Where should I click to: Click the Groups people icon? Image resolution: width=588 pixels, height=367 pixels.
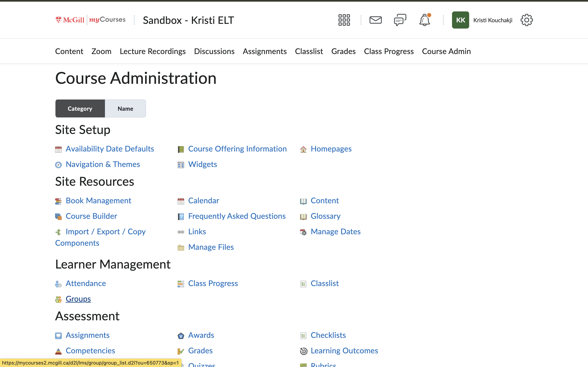(58, 299)
